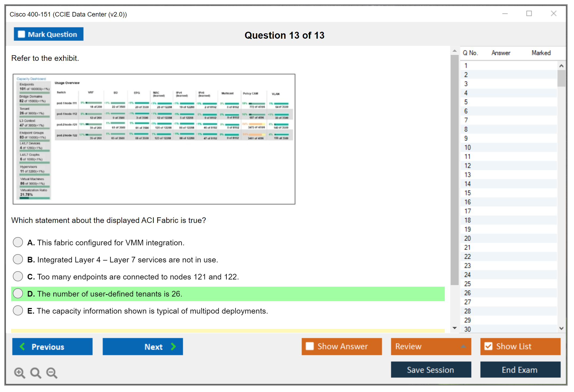Click question pane scroll-down arrow
The image size is (574, 392).
pos(455,328)
